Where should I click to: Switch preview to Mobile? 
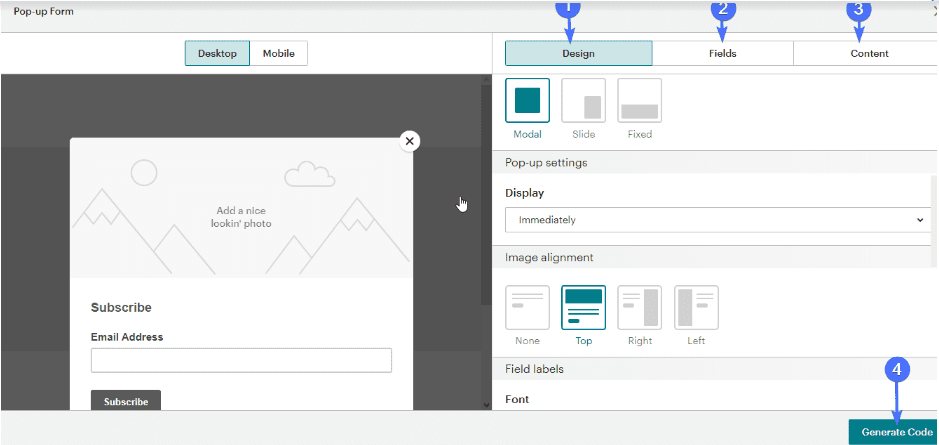278,53
